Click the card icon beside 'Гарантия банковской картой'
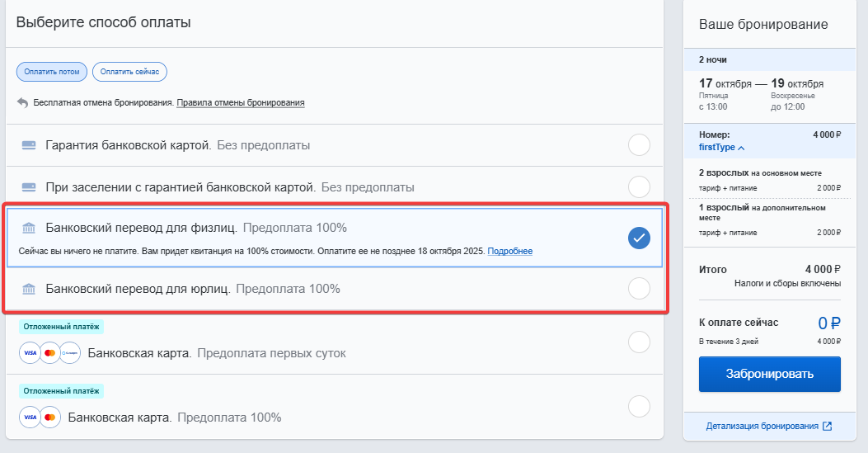 tap(29, 145)
